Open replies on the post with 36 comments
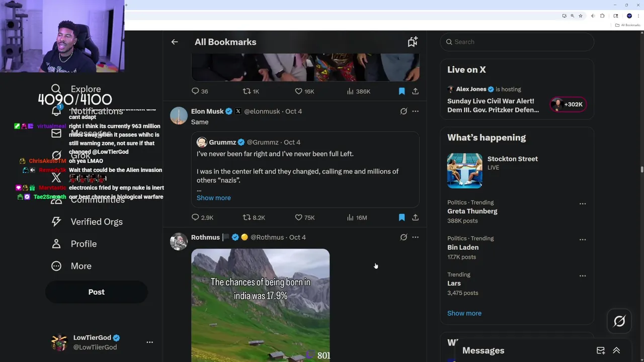644x362 pixels. [200, 92]
